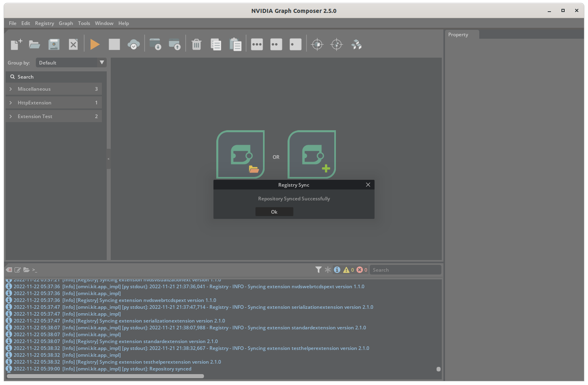
Task: Click the crosshair with cube toolbar icon
Action: (317, 44)
